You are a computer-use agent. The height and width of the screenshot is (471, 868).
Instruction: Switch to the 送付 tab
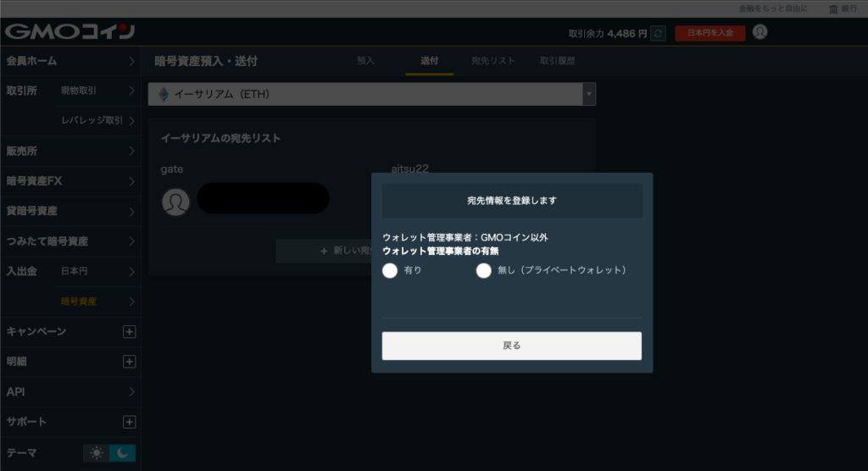(x=429, y=61)
